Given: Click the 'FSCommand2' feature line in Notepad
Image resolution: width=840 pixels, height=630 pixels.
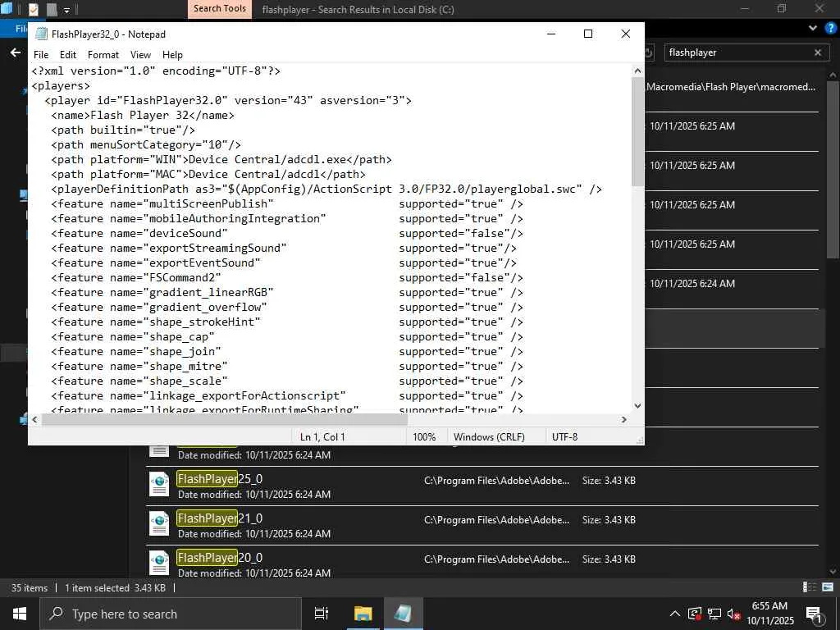Looking at the screenshot, I should point(286,277).
